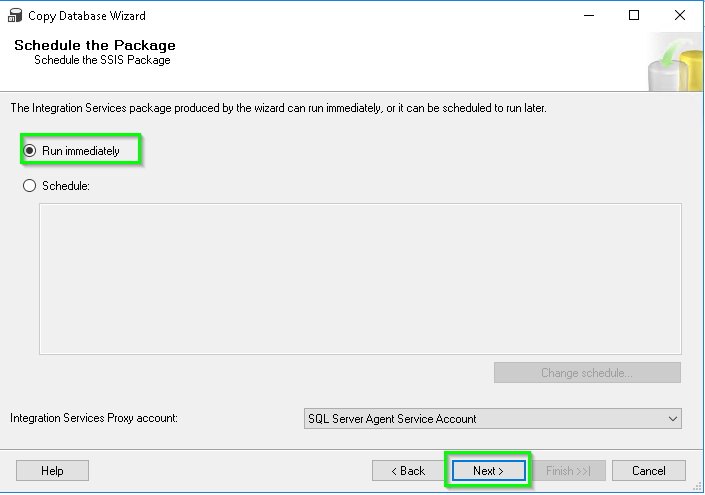705x495 pixels.
Task: Select the Schedule radio button
Action: tap(30, 186)
